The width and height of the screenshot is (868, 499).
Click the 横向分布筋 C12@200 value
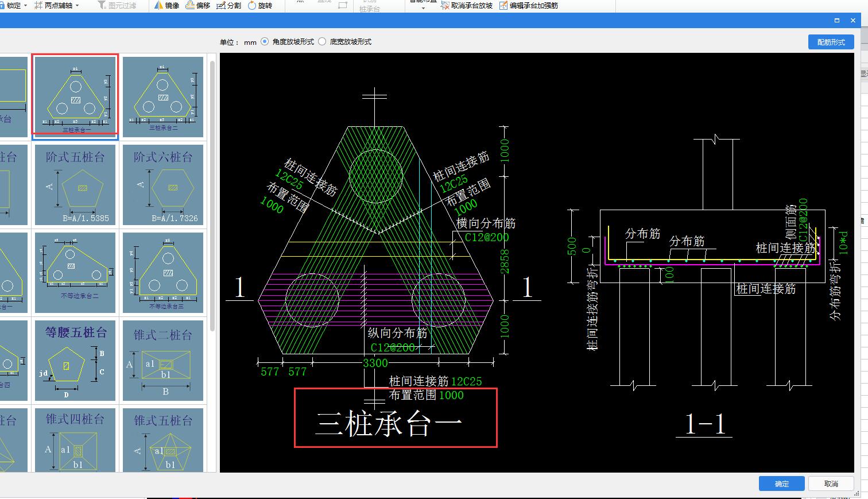pyautogui.click(x=486, y=237)
